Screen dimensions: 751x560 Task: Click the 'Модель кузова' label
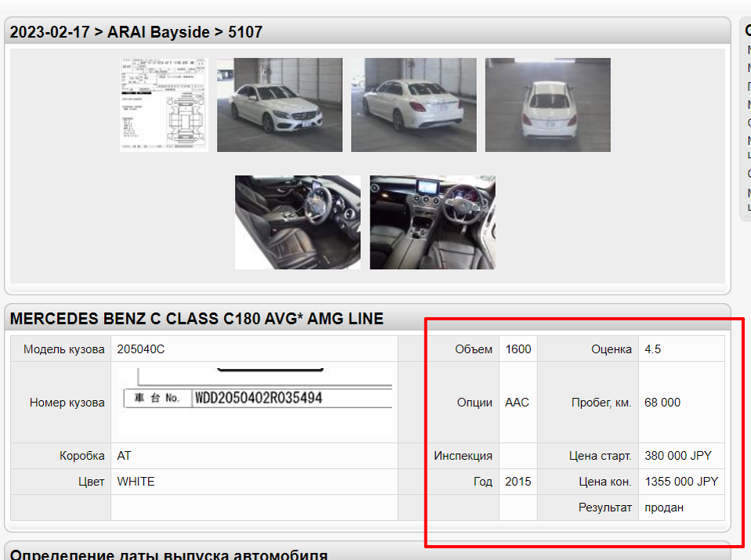point(64,349)
